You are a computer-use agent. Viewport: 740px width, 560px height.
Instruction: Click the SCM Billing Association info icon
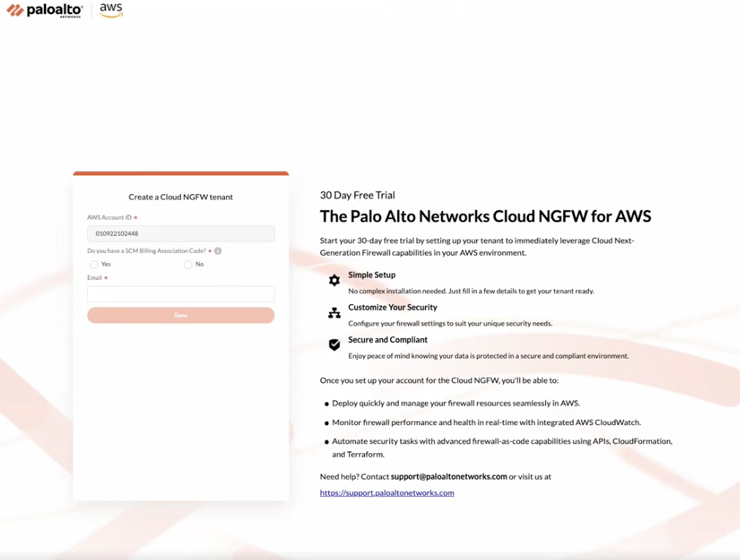[x=218, y=251]
